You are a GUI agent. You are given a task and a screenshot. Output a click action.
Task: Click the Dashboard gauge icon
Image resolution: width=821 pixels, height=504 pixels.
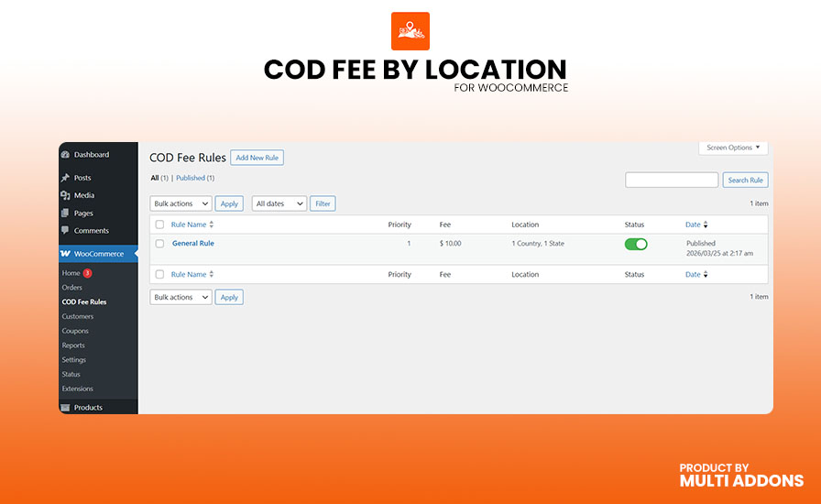65,155
